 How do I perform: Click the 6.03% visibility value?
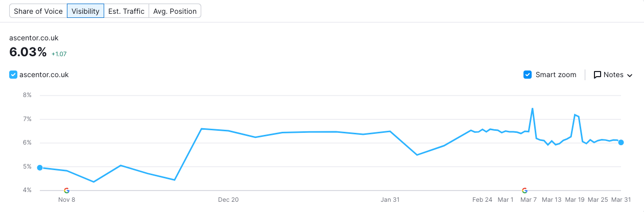click(28, 52)
